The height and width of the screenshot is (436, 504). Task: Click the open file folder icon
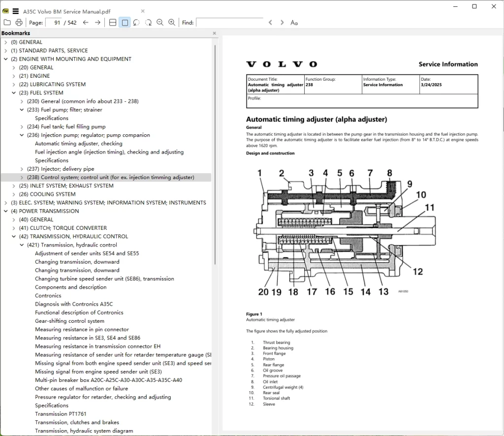coord(7,23)
